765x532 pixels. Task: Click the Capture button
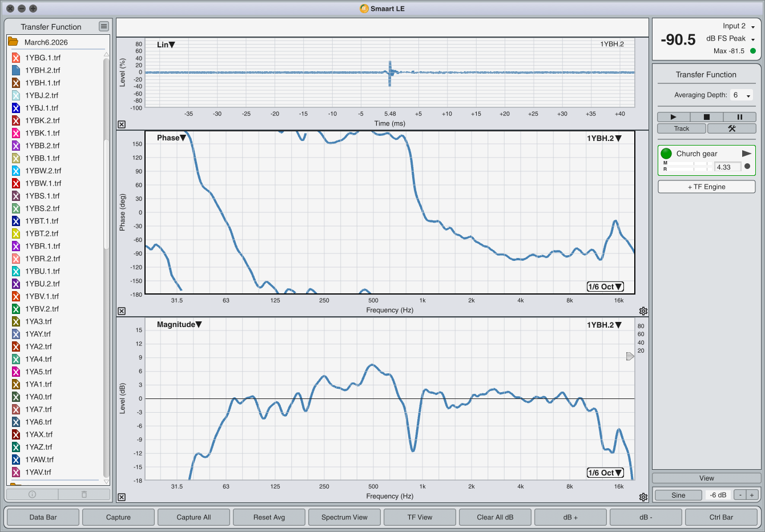(x=118, y=517)
